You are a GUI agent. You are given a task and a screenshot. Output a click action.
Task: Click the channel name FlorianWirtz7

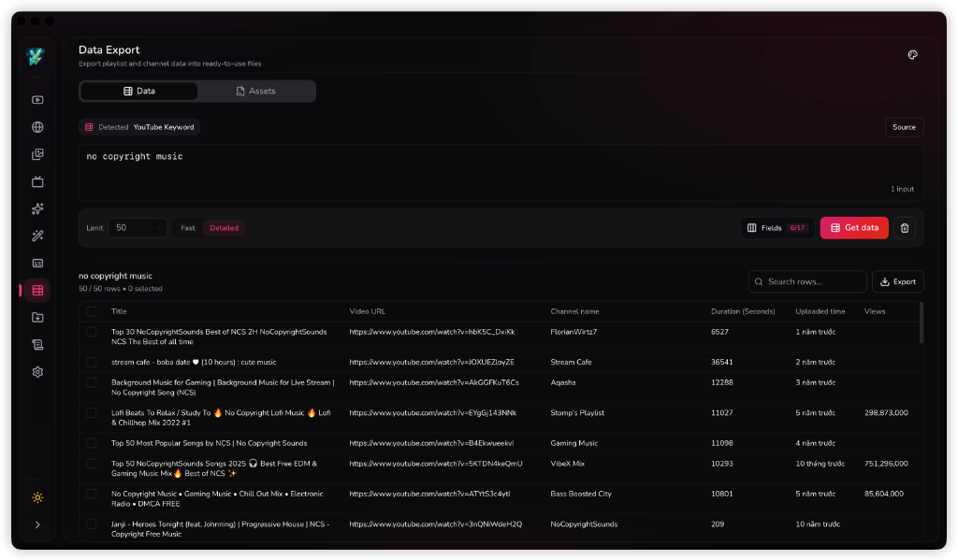(x=573, y=332)
